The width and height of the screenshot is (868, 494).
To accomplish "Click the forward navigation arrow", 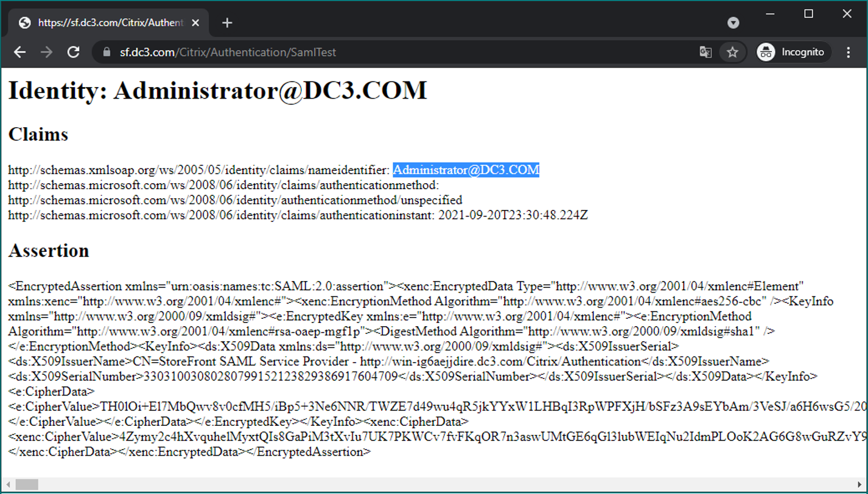I will (47, 52).
